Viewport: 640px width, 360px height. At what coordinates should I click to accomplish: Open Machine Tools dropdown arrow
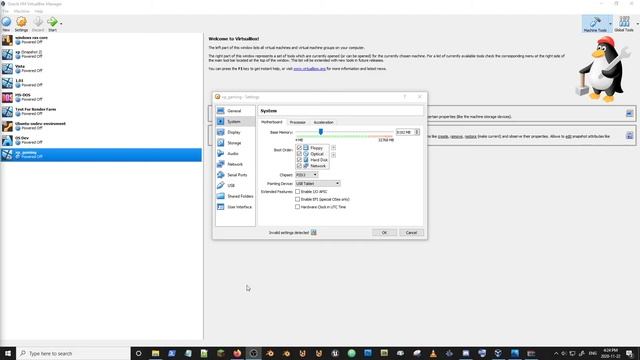[x=610, y=24]
